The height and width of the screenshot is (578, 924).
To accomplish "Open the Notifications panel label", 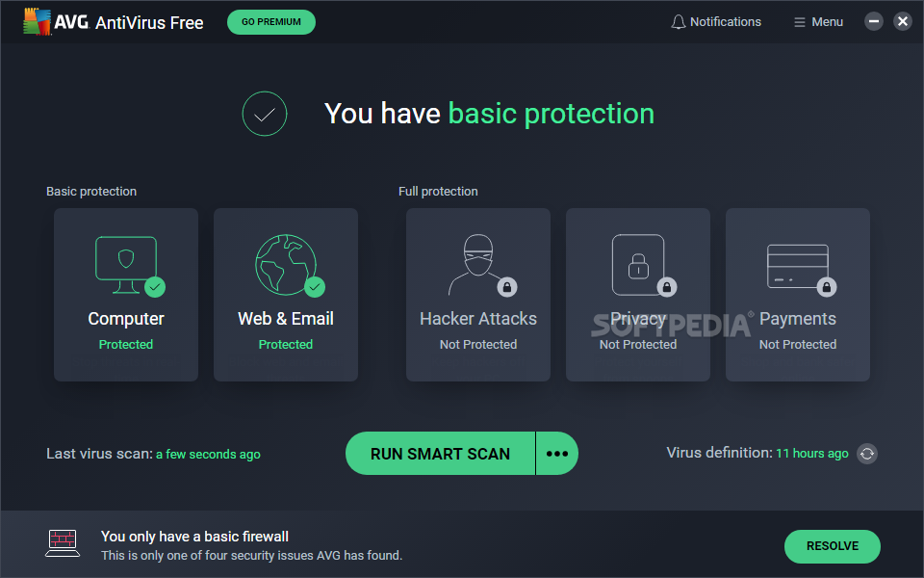I will click(x=726, y=22).
